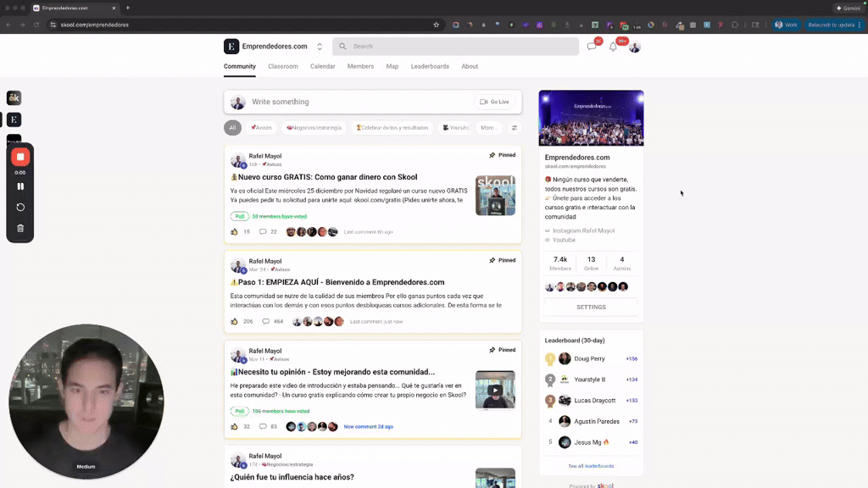Bookmark this page with the star icon

(x=437, y=25)
